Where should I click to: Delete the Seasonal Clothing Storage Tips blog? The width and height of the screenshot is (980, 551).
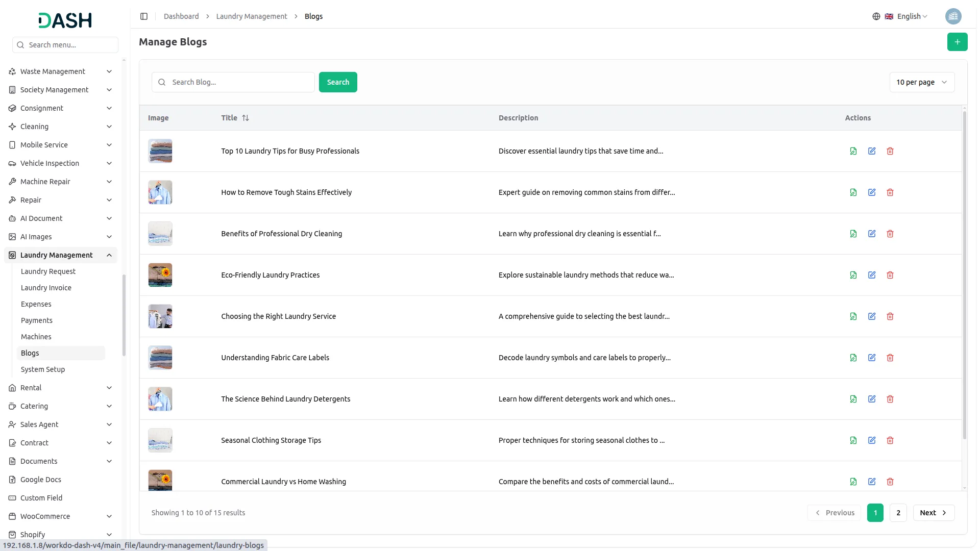coord(890,440)
